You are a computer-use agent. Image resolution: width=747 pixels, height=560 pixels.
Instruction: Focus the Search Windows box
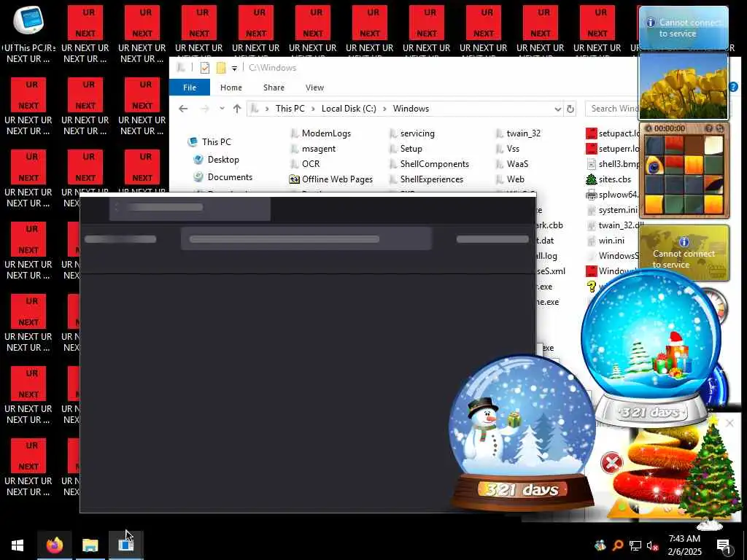click(x=612, y=109)
